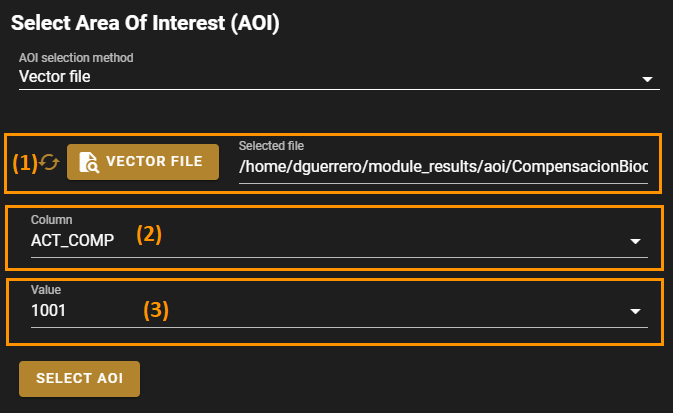Click the 'Column' field label
Viewport: 673px width, 413px height.
52,219
